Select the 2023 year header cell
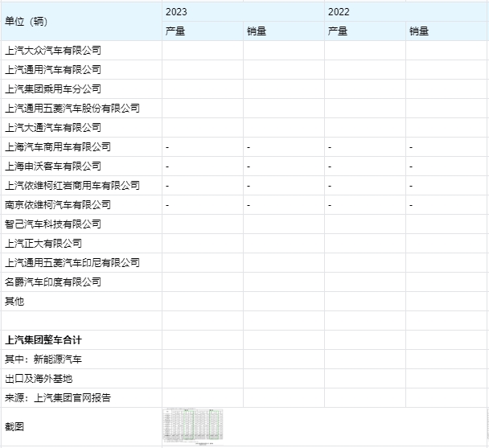Image resolution: width=489 pixels, height=448 pixels. [244, 12]
